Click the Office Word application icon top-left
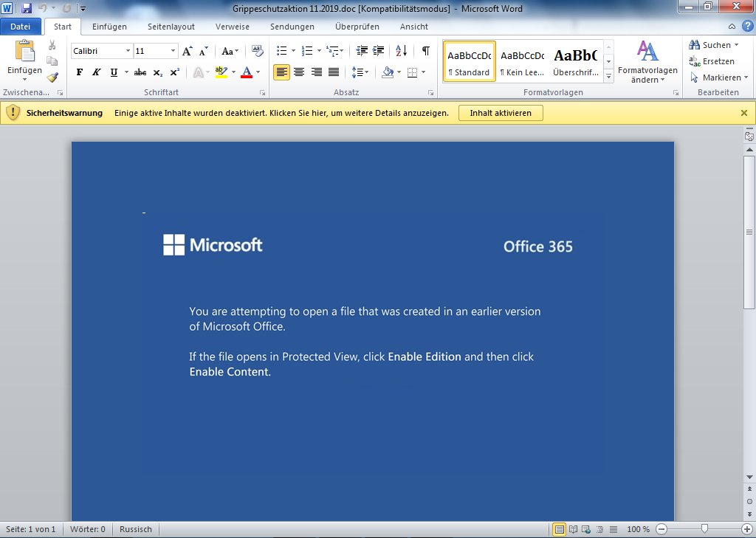 (7, 8)
